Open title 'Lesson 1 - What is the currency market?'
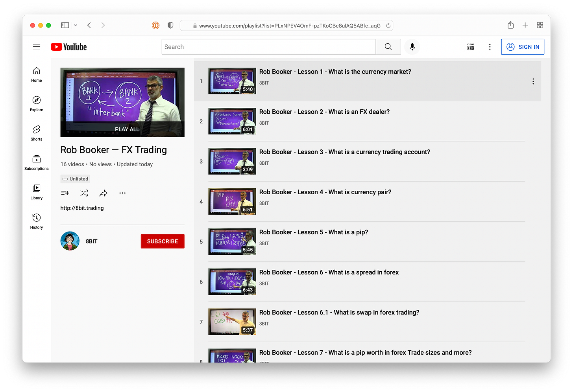 [335, 72]
